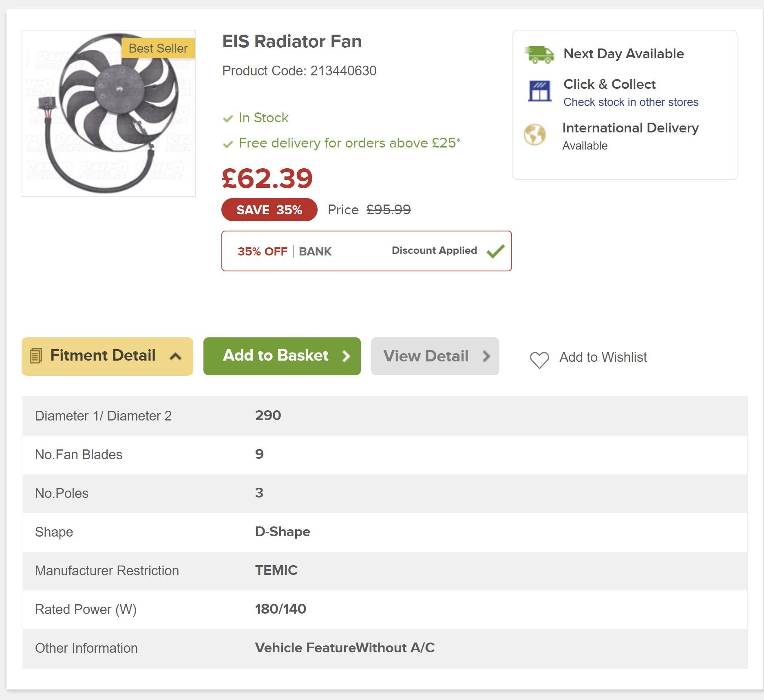Click the Best Seller badge
Image resolution: width=764 pixels, height=700 pixels.
point(158,48)
